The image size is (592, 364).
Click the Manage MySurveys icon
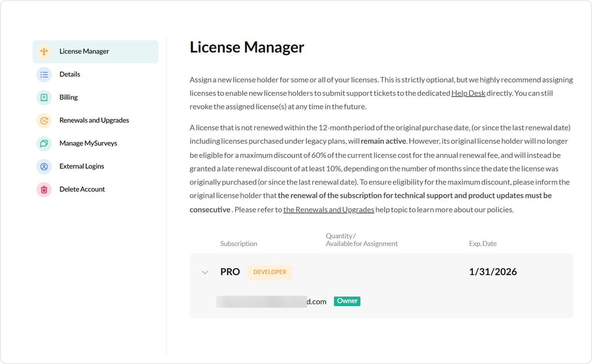[44, 143]
